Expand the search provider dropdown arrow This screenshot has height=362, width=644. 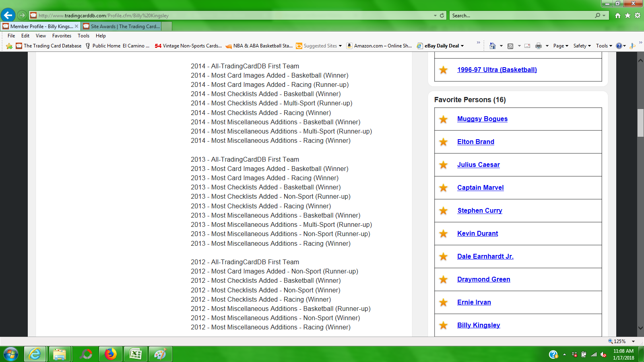[x=604, y=16]
